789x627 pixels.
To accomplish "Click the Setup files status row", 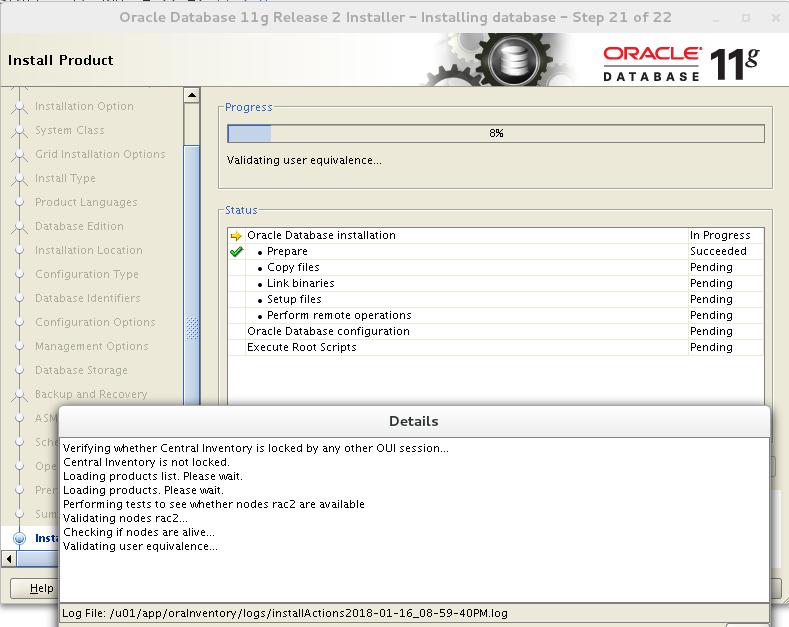I will point(496,299).
